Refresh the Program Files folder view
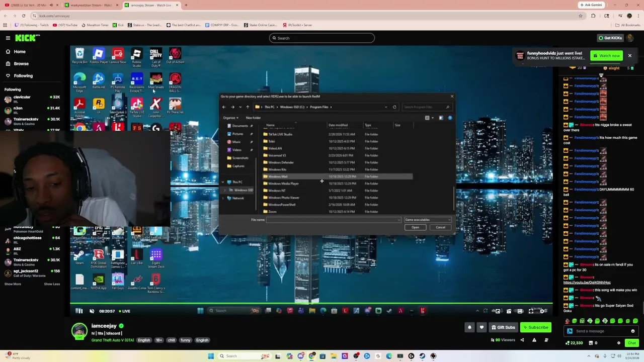Image resolution: width=644 pixels, height=362 pixels. tap(394, 107)
